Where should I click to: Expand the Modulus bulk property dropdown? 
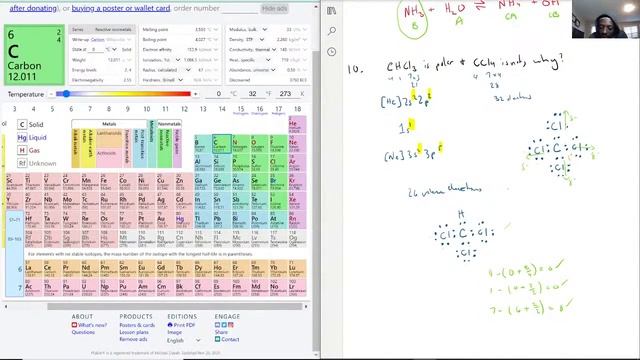[x=264, y=29]
